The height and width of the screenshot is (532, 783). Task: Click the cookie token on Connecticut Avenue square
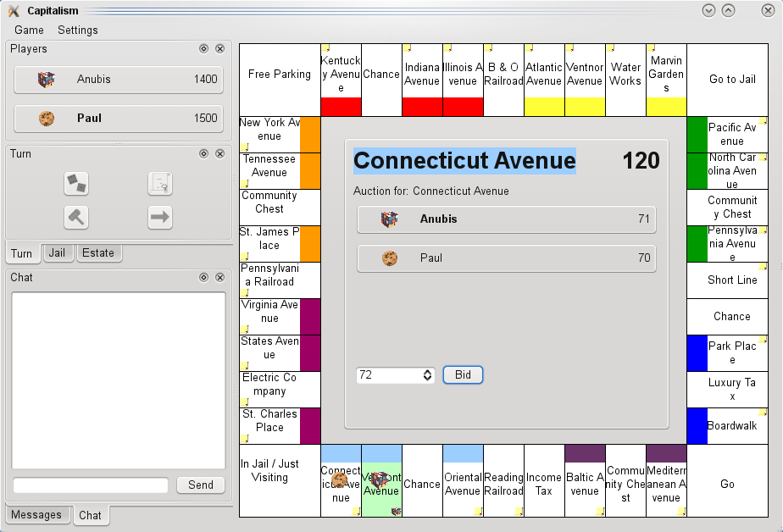point(340,480)
